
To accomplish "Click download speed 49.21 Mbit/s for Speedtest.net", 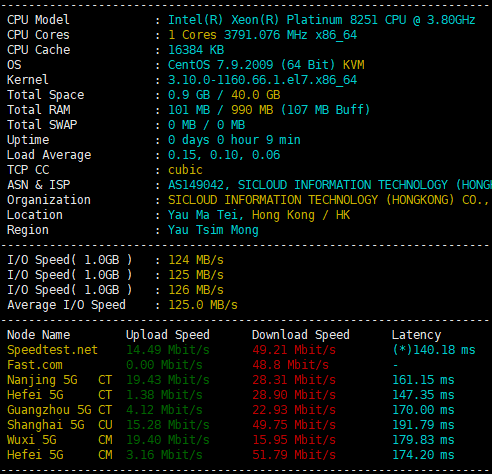I will tap(294, 350).
